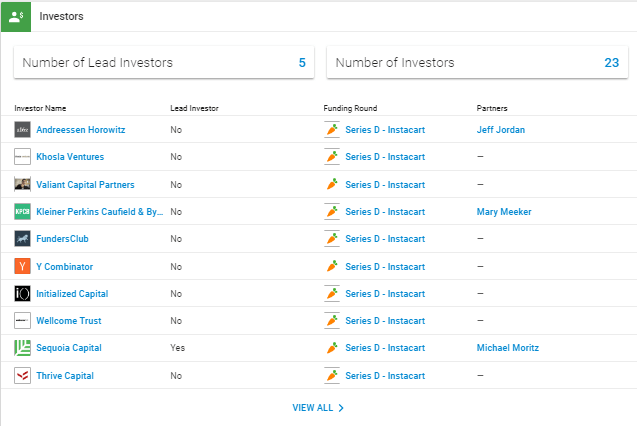Click Instacart carrot icon in Andreessen Horowitz row
Image resolution: width=637 pixels, height=426 pixels.
pyautogui.click(x=332, y=130)
